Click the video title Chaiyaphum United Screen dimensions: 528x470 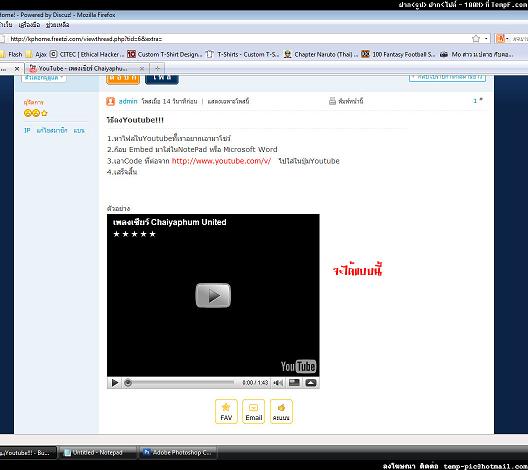170,222
